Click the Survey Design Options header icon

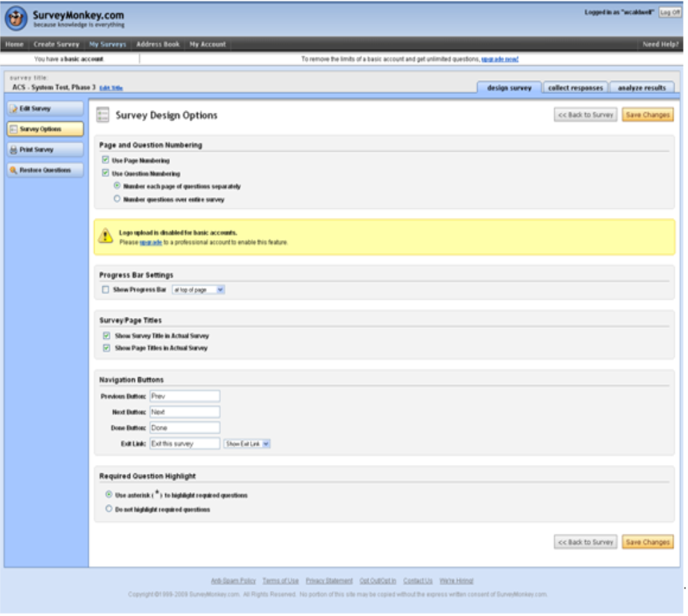coord(103,116)
